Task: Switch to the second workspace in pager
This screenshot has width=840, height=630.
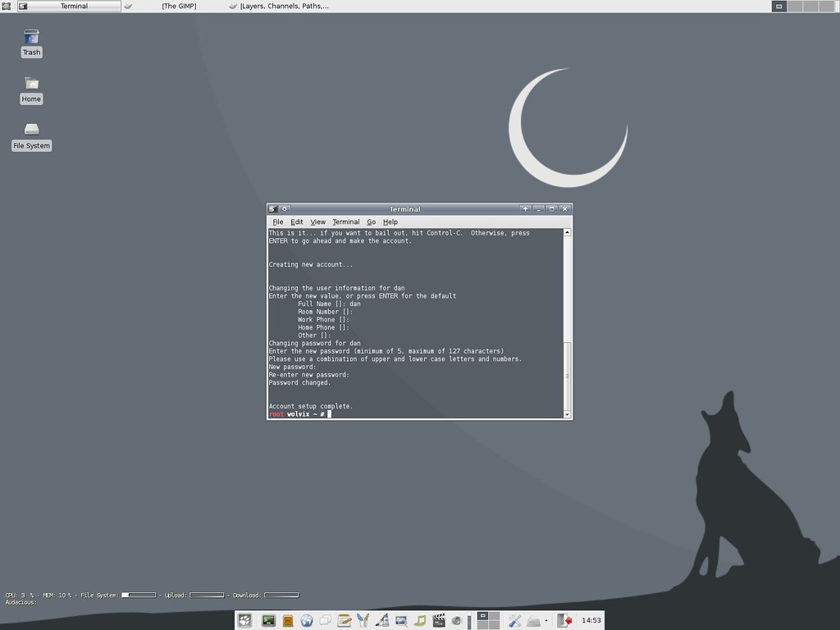Action: click(494, 616)
